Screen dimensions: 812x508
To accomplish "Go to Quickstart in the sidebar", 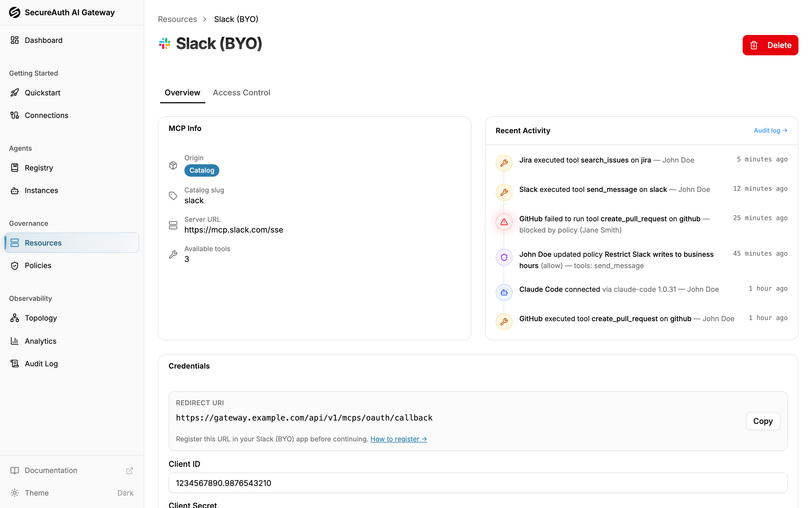I will tap(72, 93).
